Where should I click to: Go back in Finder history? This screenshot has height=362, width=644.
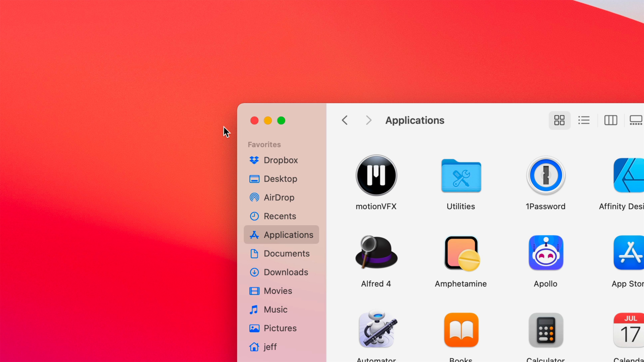point(345,120)
